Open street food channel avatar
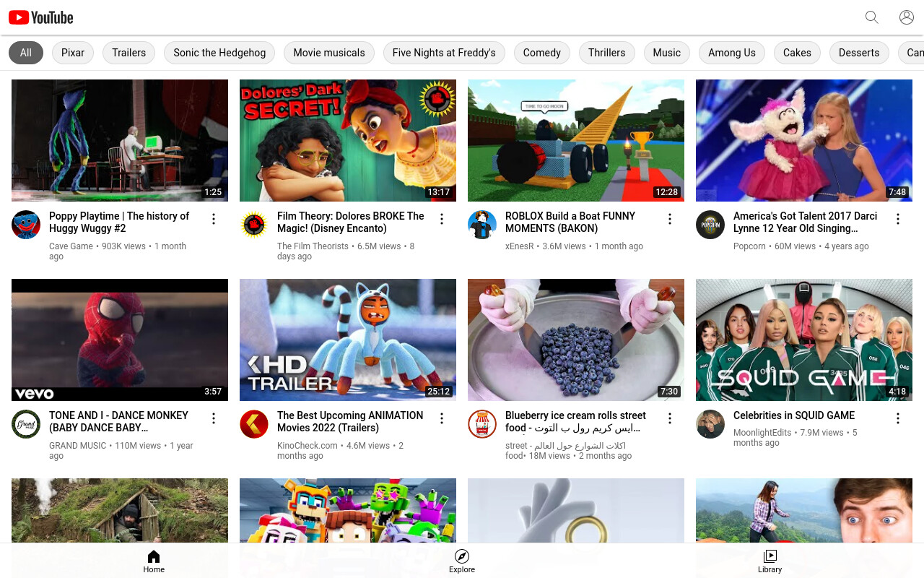This screenshot has height=578, width=924. (x=482, y=424)
